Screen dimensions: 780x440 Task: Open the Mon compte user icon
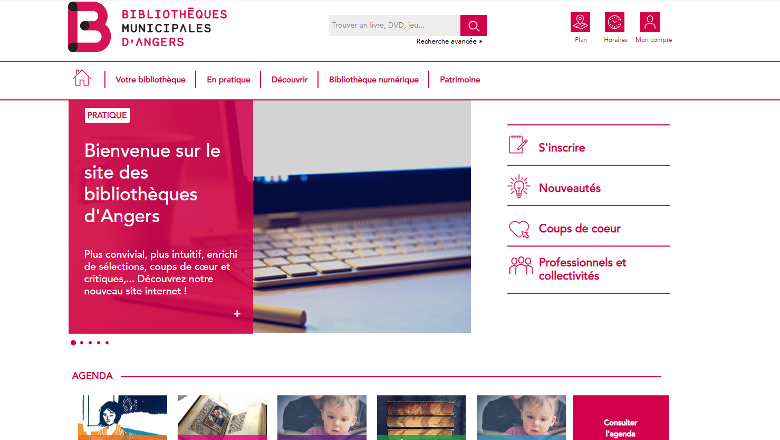click(650, 22)
